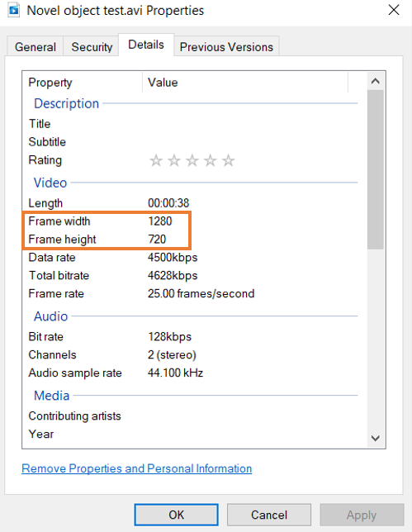Click the Apply button

coord(362,515)
